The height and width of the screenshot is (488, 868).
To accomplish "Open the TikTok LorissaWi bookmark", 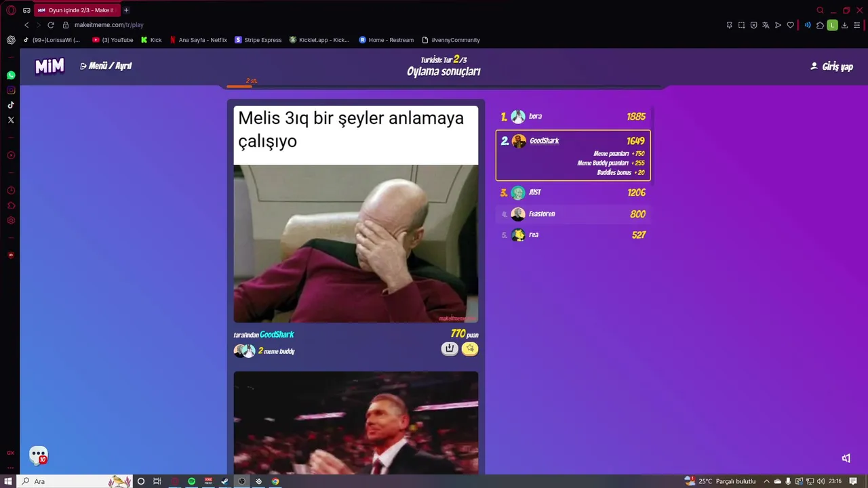I will point(52,40).
